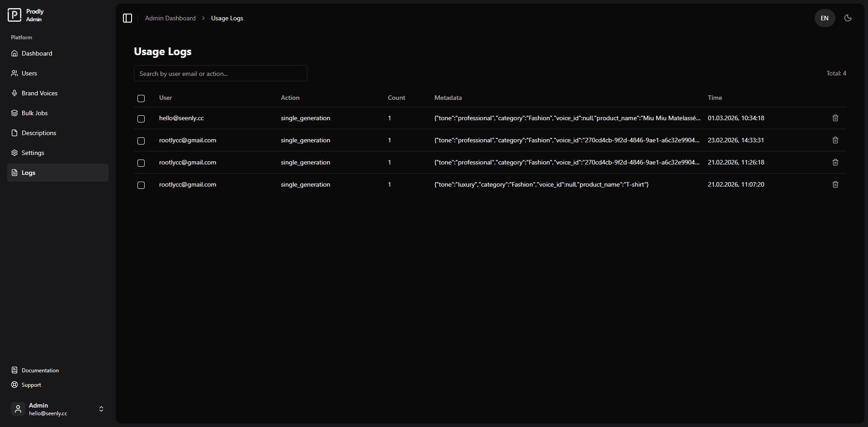This screenshot has height=427, width=868.
Task: Open the Settings page
Action: coord(33,153)
